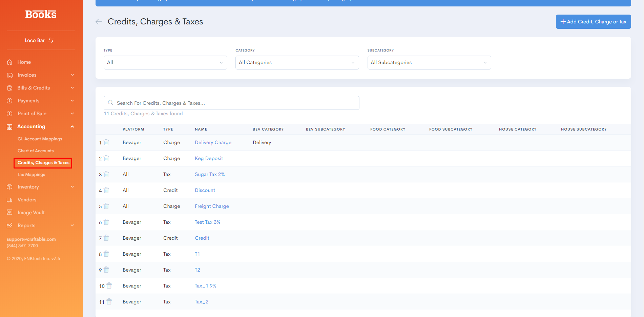Click the switch-location icon next to Loco Bar
The width and height of the screenshot is (644, 317).
[x=51, y=40]
